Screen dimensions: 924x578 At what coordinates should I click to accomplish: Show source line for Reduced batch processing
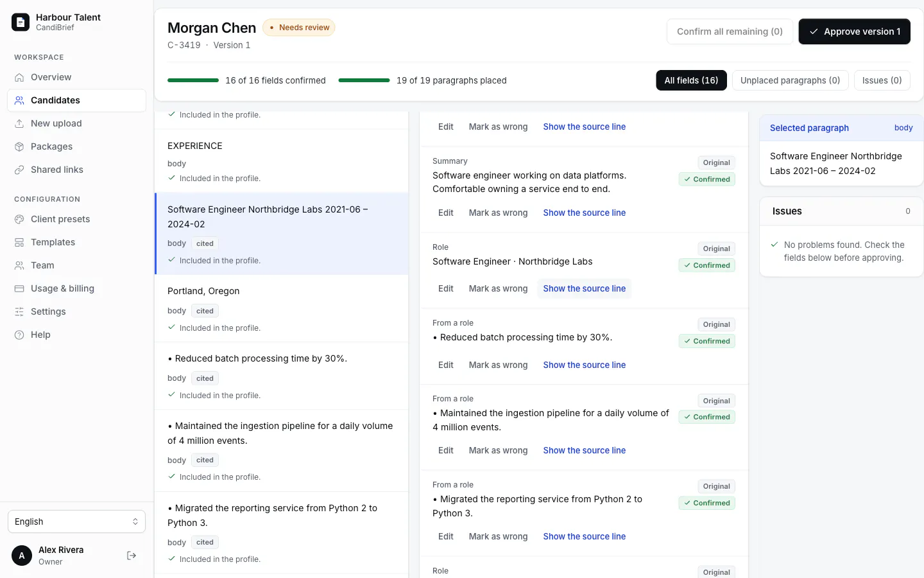(584, 365)
